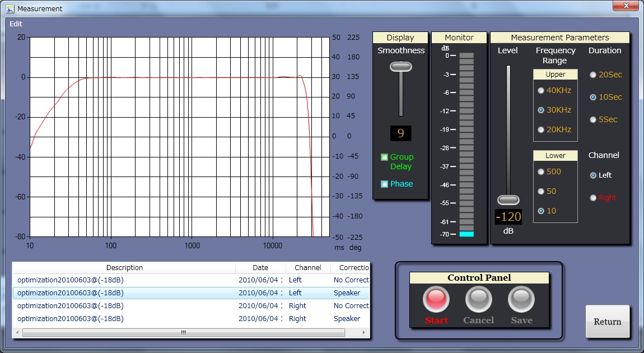This screenshot has width=644, height=353.
Task: Select 20KHz upper frequency
Action: point(540,129)
